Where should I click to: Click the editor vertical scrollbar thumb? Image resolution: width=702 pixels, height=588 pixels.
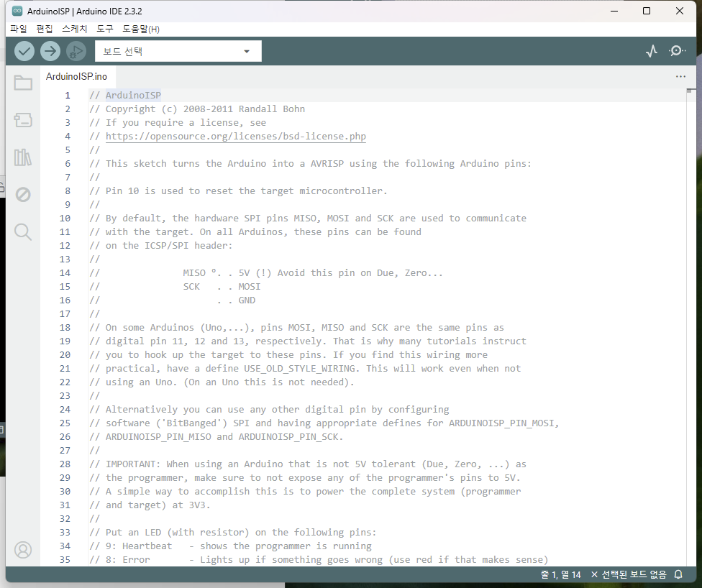690,91
